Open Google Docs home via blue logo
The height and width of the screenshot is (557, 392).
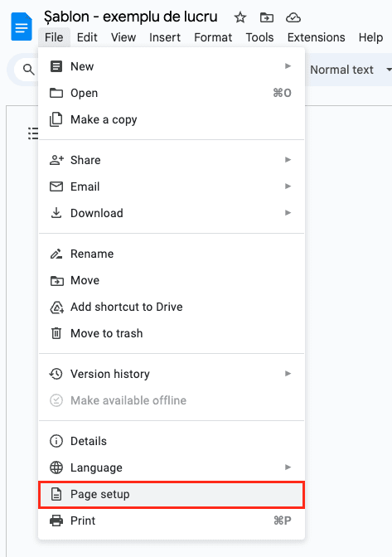[x=22, y=27]
